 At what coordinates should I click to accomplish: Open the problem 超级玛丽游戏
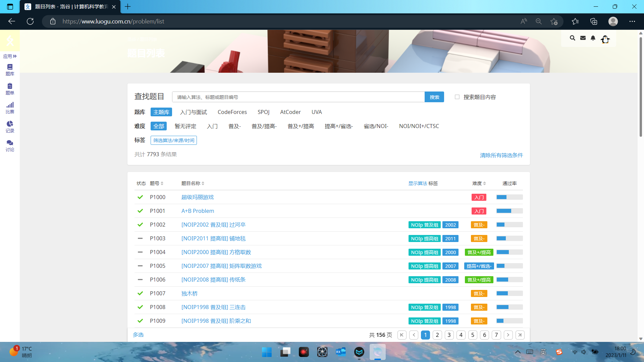click(x=197, y=197)
